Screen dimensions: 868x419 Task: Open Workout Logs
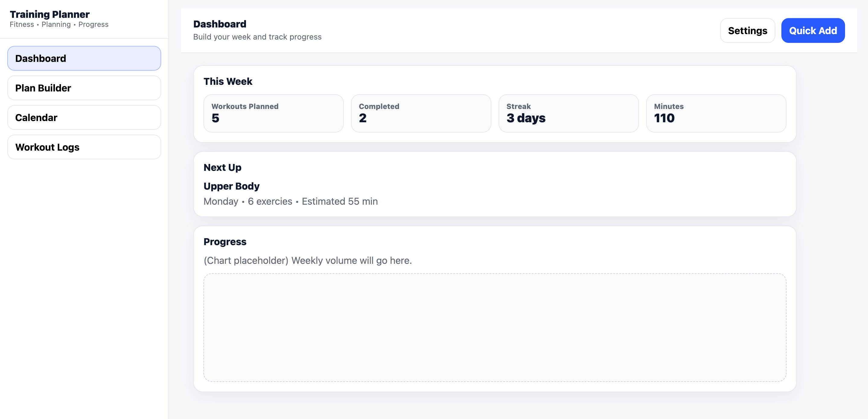click(84, 147)
